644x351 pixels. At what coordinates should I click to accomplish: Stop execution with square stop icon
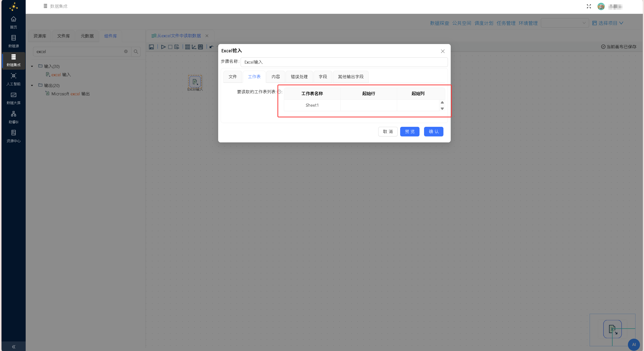[170, 47]
